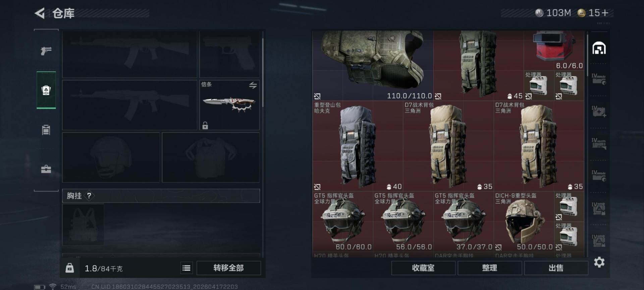
Task: Toggle the swap arrows on 信条 knife slot
Action: 253,85
